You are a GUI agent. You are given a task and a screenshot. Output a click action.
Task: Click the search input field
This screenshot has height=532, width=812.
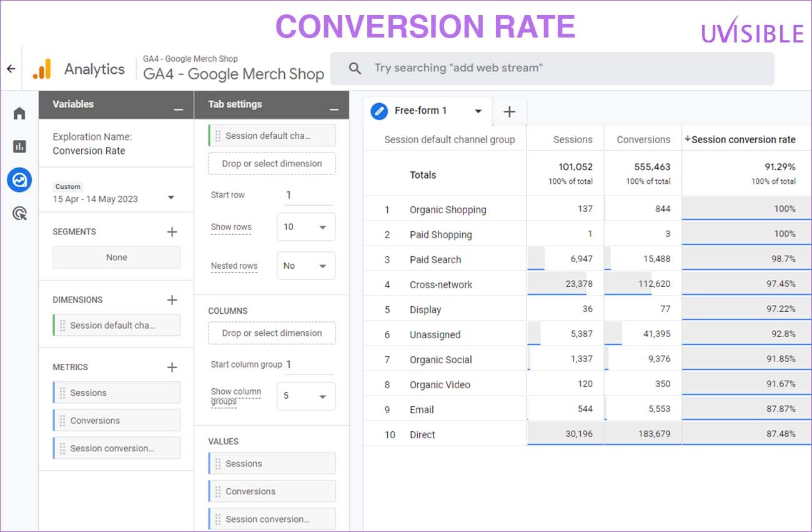(552, 68)
